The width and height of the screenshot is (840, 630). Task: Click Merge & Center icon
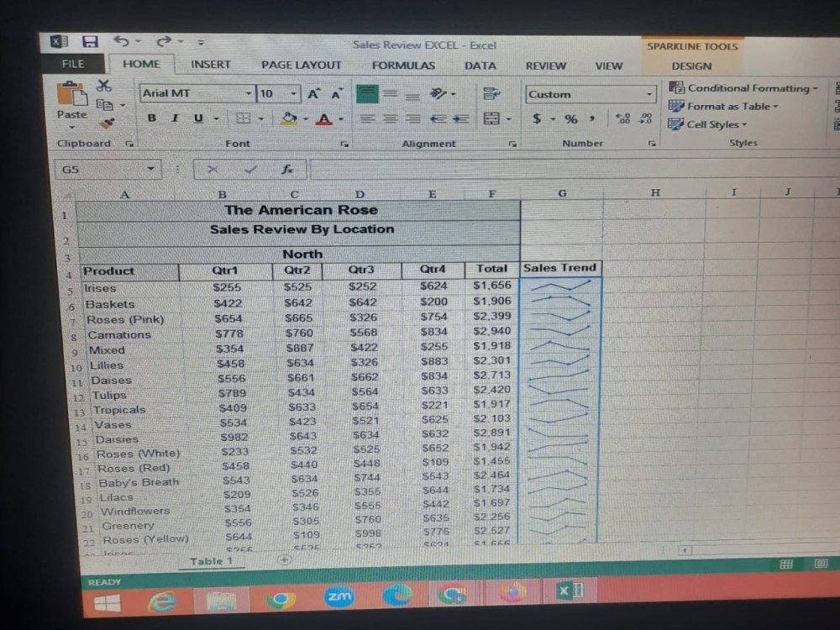pos(491,118)
